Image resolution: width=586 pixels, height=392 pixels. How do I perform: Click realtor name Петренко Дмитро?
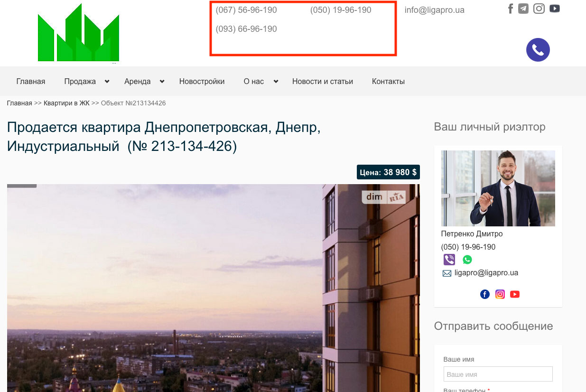tap(472, 234)
